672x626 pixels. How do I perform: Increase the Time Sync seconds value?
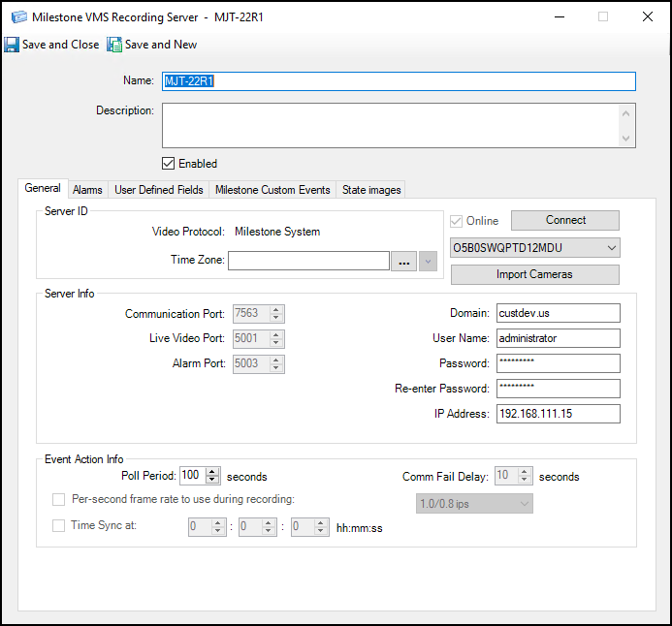click(321, 523)
